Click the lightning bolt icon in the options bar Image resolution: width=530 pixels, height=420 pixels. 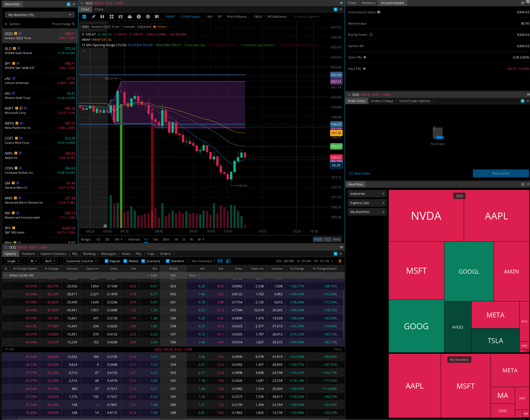(x=340, y=261)
